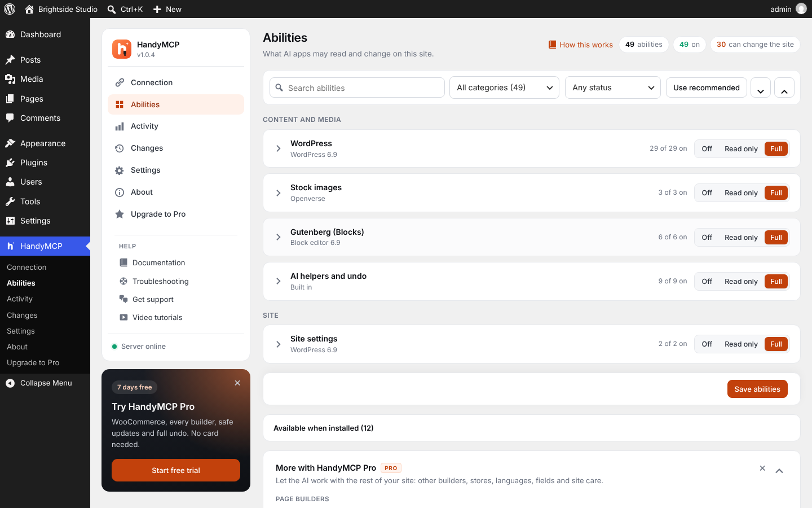Viewport: 812px width, 508px height.
Task: Expand the Stock images row
Action: 278,193
